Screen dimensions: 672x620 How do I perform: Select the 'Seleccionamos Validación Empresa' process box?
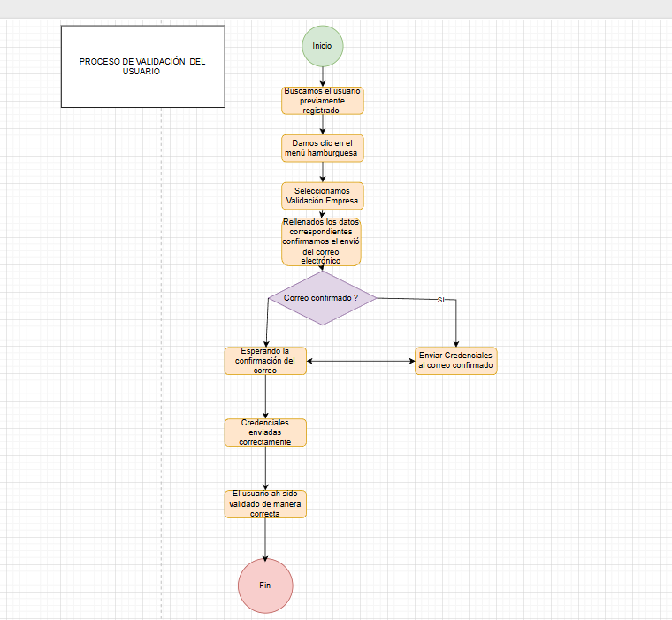[x=322, y=195]
